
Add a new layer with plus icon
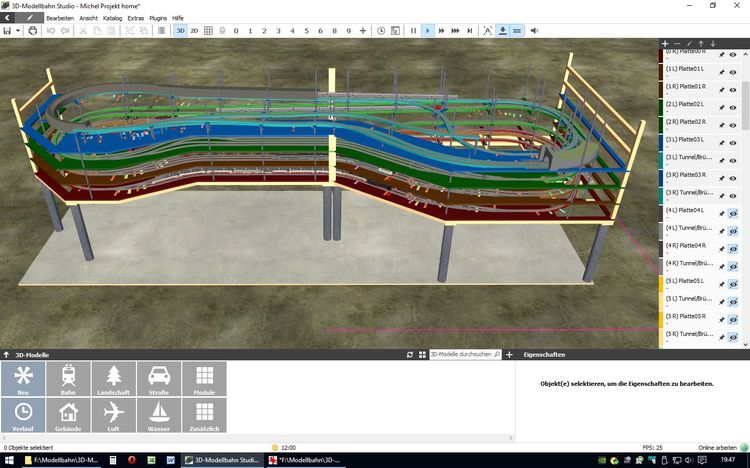coord(665,44)
